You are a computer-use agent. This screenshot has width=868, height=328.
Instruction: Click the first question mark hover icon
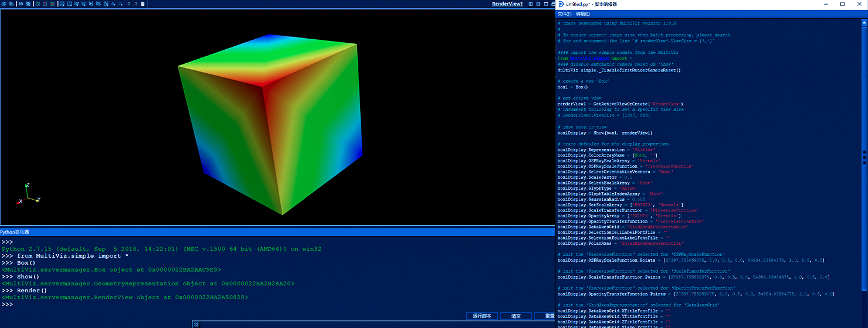click(x=128, y=4)
